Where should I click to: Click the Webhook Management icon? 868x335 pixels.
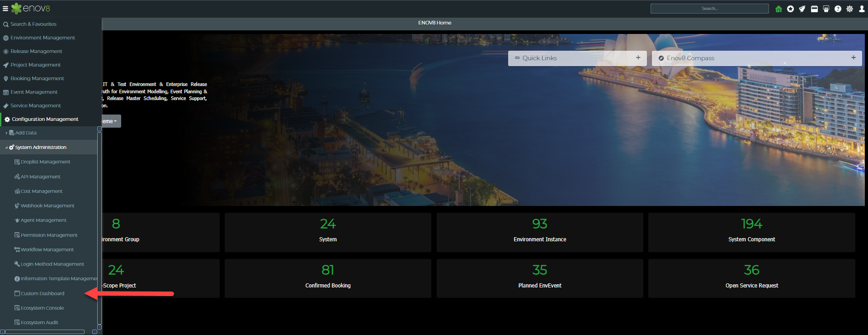click(17, 206)
